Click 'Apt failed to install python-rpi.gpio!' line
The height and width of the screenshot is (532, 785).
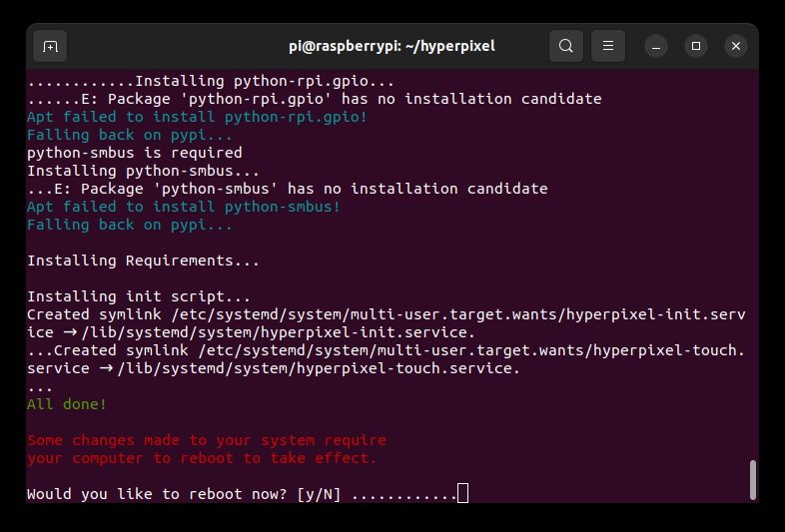198,117
